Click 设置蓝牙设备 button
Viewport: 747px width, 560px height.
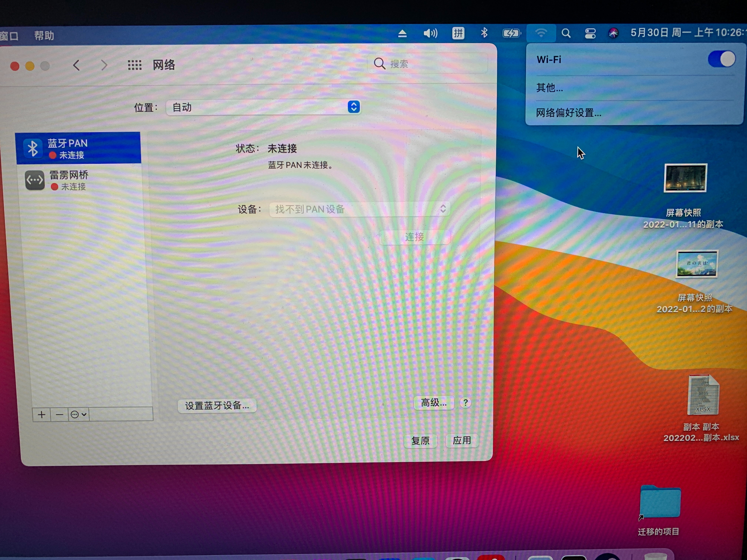(x=217, y=405)
